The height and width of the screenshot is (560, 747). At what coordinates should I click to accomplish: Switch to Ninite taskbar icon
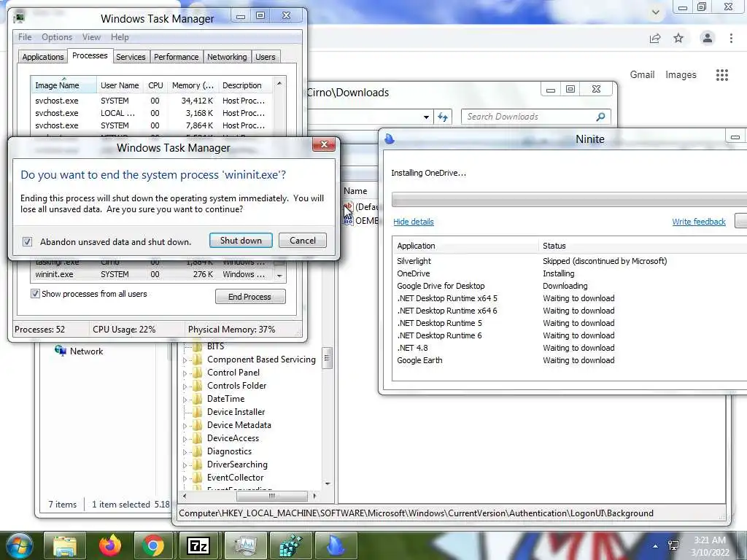coord(336,545)
